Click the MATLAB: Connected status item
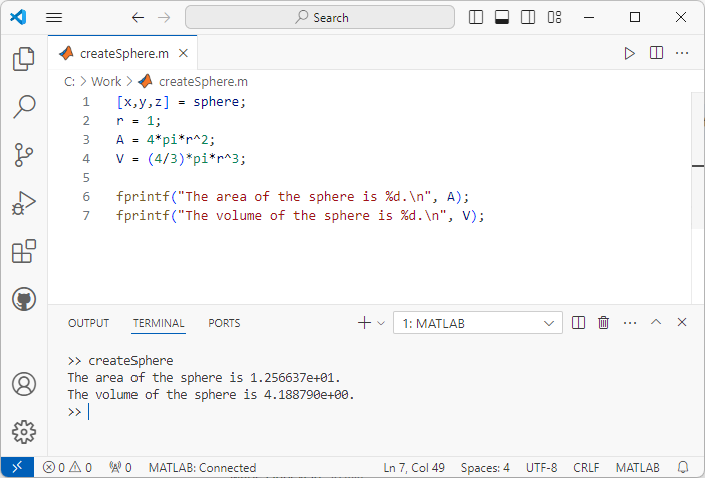The height and width of the screenshot is (478, 705). (202, 467)
